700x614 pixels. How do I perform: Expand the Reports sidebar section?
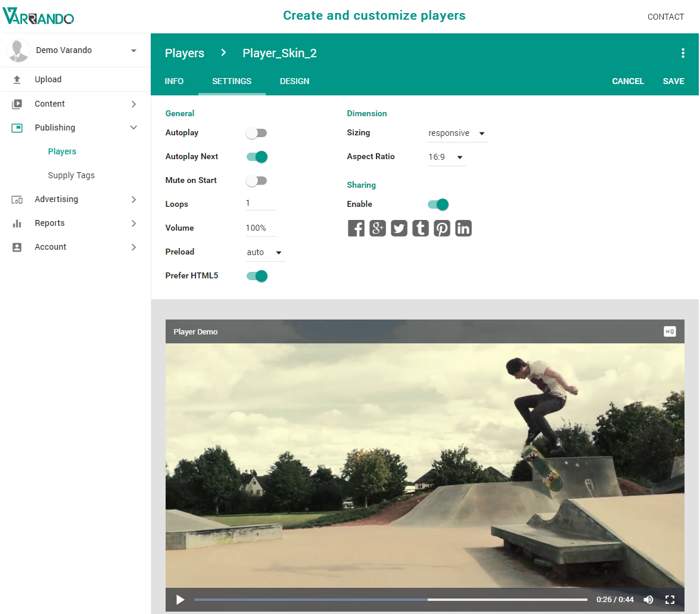[x=50, y=223]
